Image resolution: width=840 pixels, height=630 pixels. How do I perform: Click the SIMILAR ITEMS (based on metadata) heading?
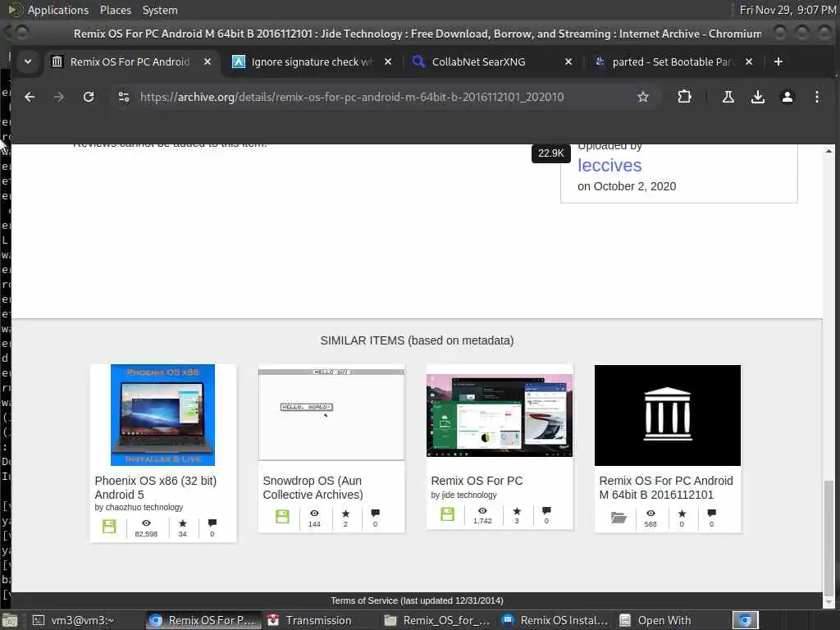coord(417,340)
